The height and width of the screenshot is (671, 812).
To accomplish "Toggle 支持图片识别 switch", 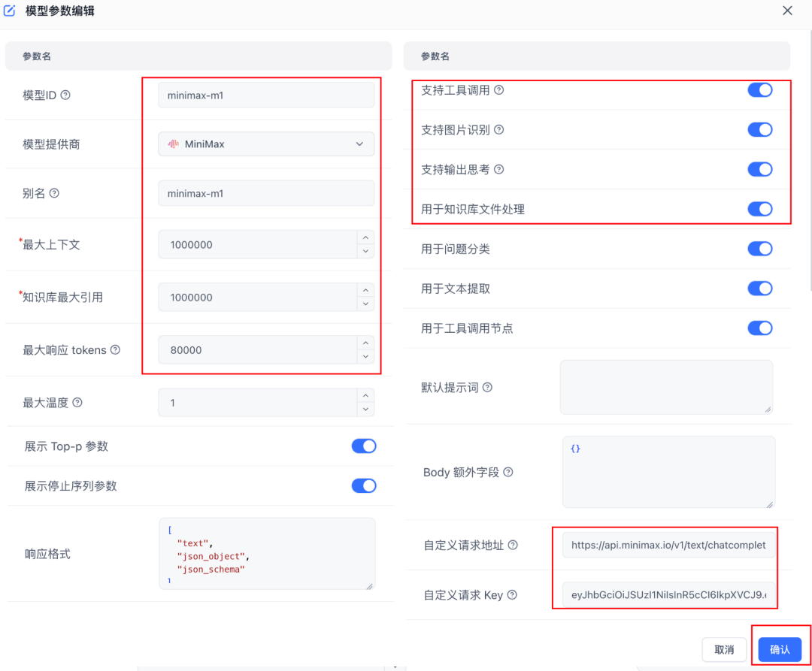I will pyautogui.click(x=759, y=130).
